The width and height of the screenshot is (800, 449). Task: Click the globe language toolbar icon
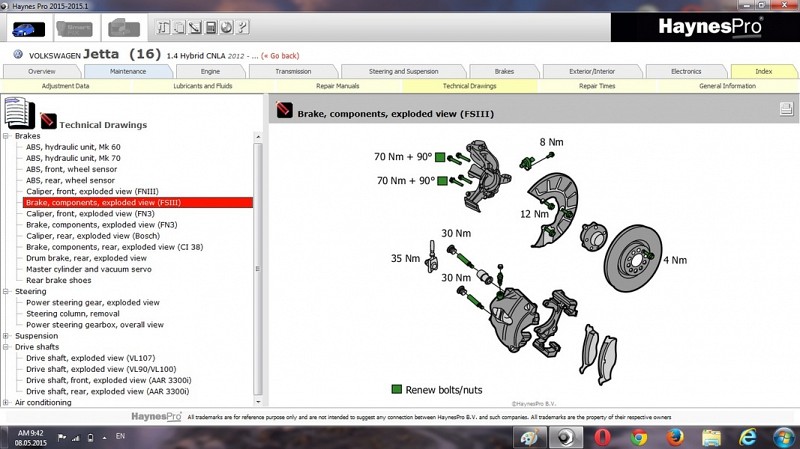[227, 27]
